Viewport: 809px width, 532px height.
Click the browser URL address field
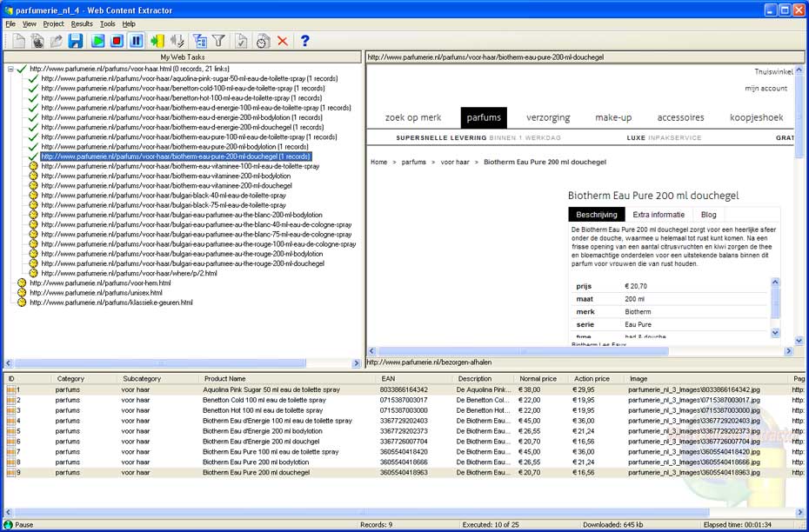585,57
